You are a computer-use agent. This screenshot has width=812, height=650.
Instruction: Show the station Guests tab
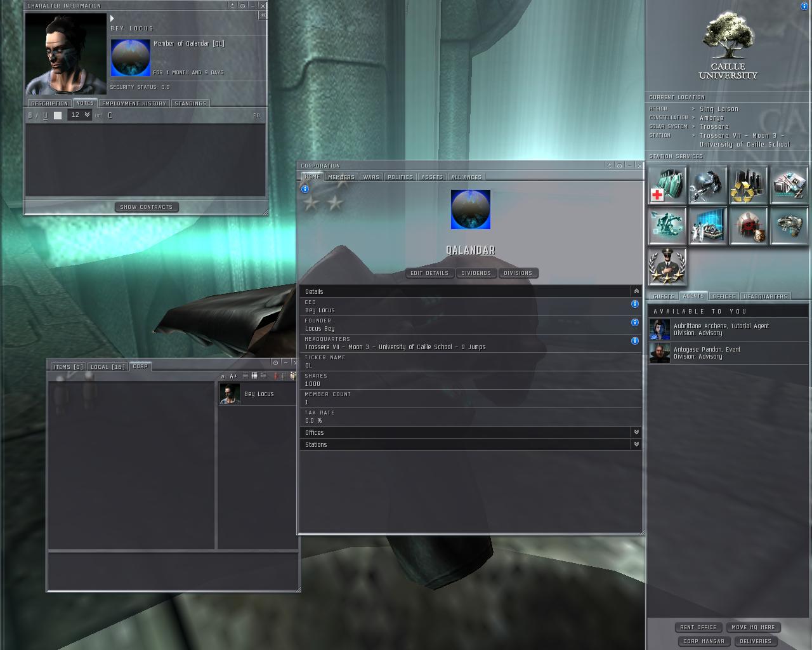pyautogui.click(x=664, y=296)
